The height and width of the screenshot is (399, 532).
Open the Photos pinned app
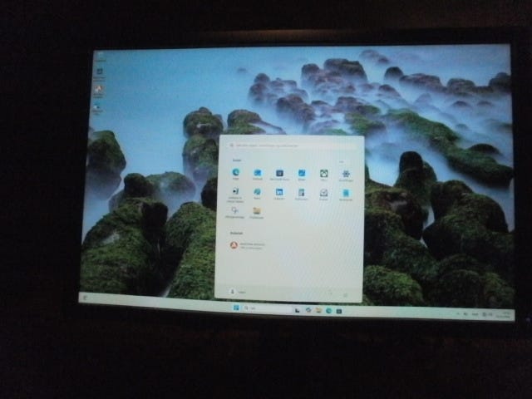[302, 175]
